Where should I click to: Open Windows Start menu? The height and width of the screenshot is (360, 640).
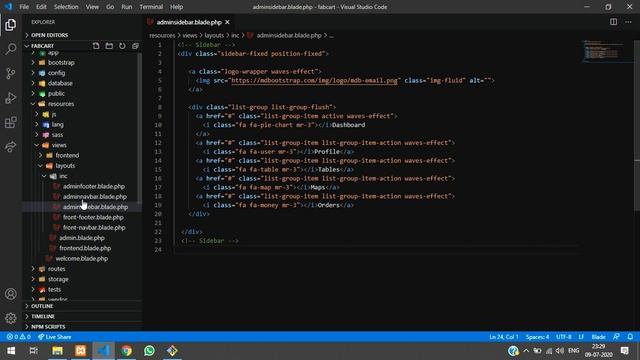pos(11,351)
